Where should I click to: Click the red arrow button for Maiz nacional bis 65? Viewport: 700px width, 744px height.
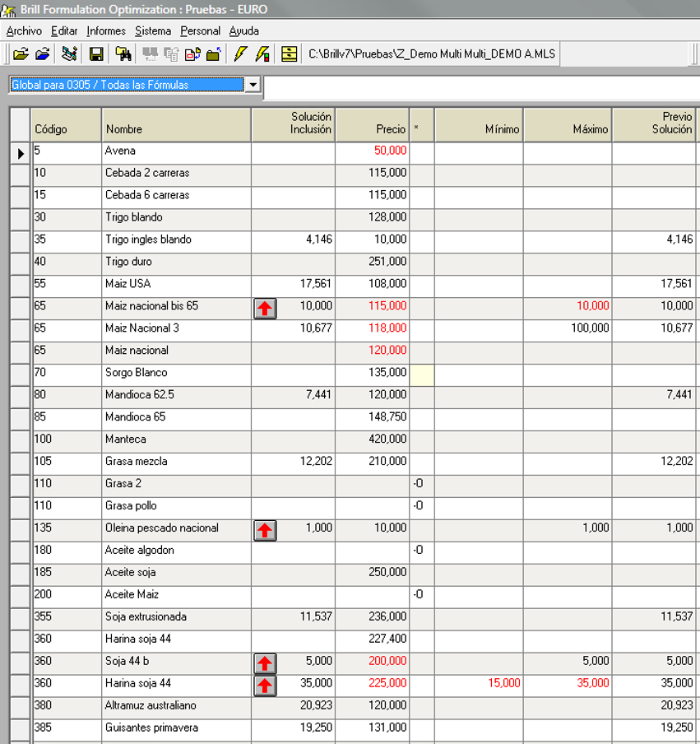click(x=265, y=309)
